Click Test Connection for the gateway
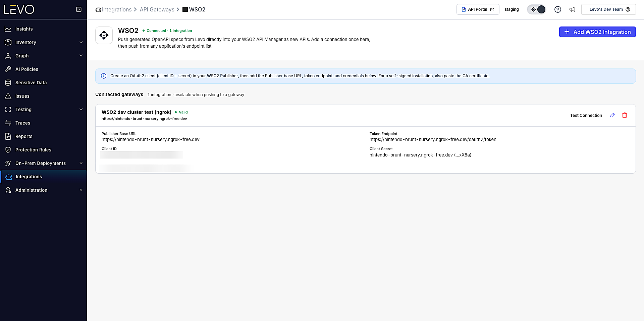644x321 pixels. 586,116
